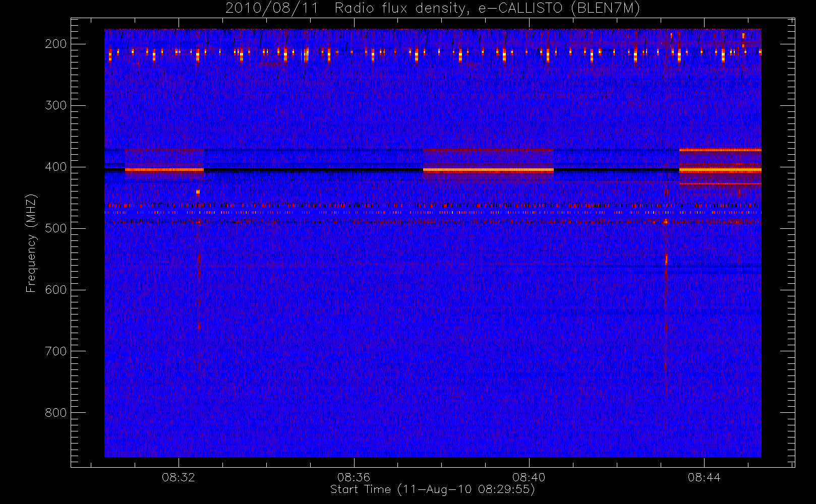
Task: Click the 'Frequency (MHz)' axis label
Action: click(x=31, y=243)
